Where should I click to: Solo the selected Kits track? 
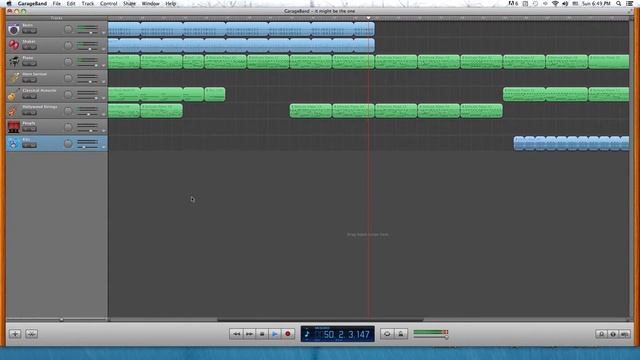click(33, 145)
